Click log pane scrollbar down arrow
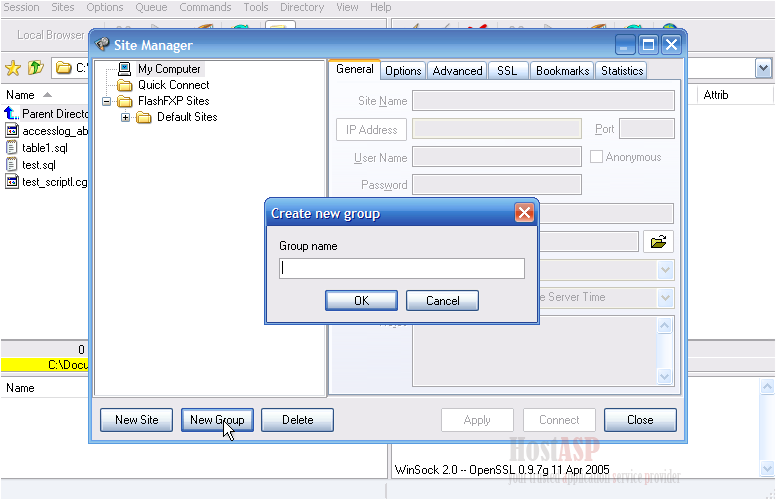The width and height of the screenshot is (776, 500). [767, 468]
